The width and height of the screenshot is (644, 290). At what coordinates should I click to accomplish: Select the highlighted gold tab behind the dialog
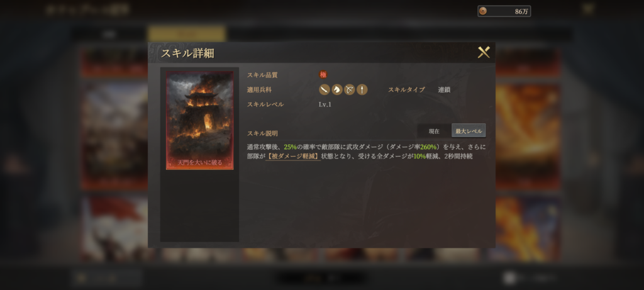187,34
